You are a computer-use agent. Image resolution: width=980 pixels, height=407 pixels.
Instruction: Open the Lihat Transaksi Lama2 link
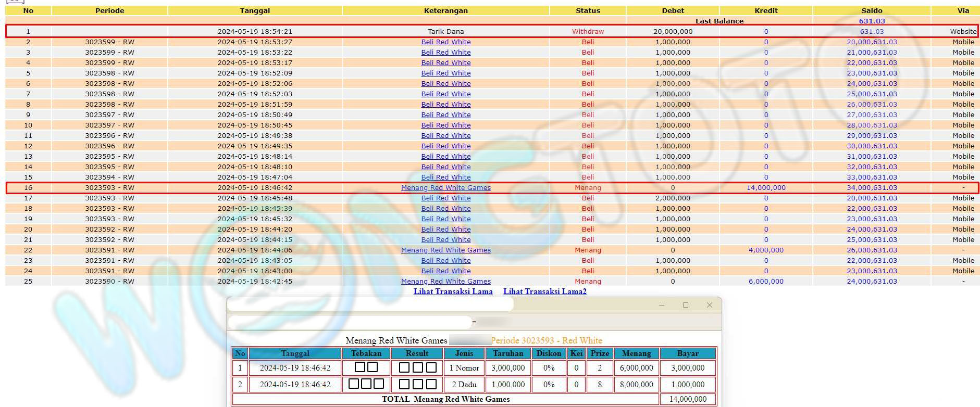click(x=544, y=291)
